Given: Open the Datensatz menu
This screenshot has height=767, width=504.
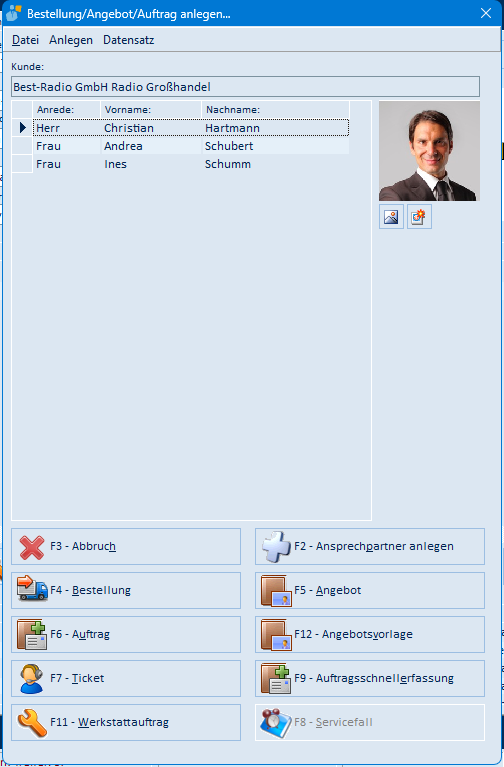Looking at the screenshot, I should tap(129, 40).
